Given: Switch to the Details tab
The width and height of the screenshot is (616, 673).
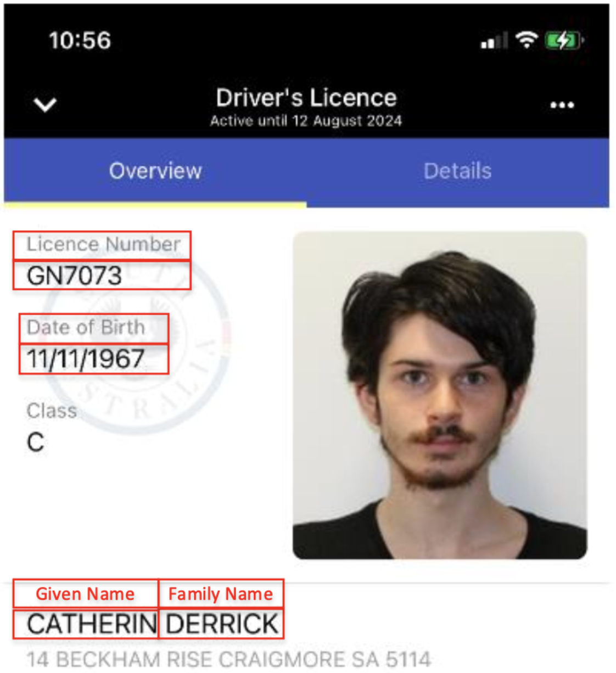Looking at the screenshot, I should pos(457,171).
